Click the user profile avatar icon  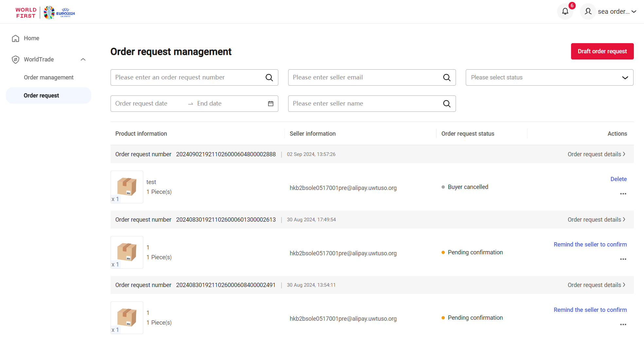tap(588, 12)
